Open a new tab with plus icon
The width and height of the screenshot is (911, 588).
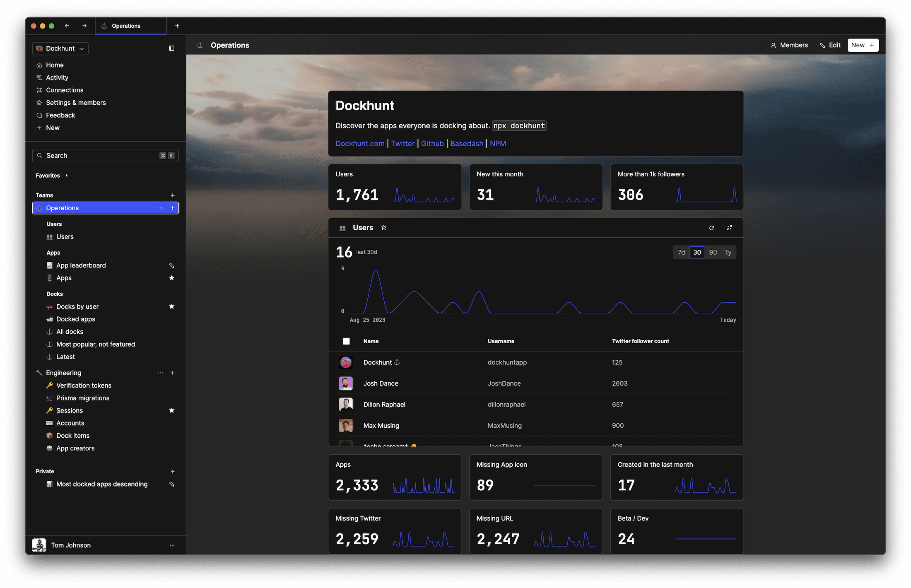[x=177, y=26]
